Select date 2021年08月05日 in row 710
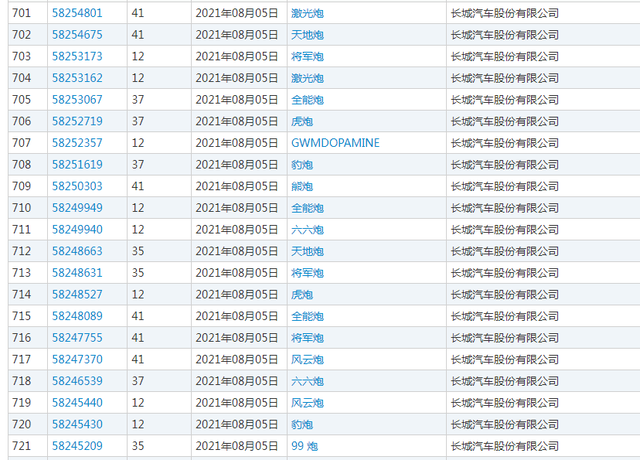The image size is (640, 460). (x=237, y=208)
